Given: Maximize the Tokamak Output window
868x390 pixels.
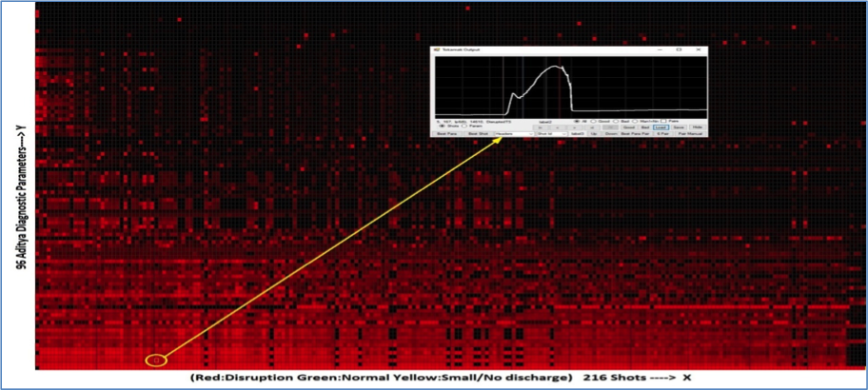Looking at the screenshot, I should [x=680, y=49].
